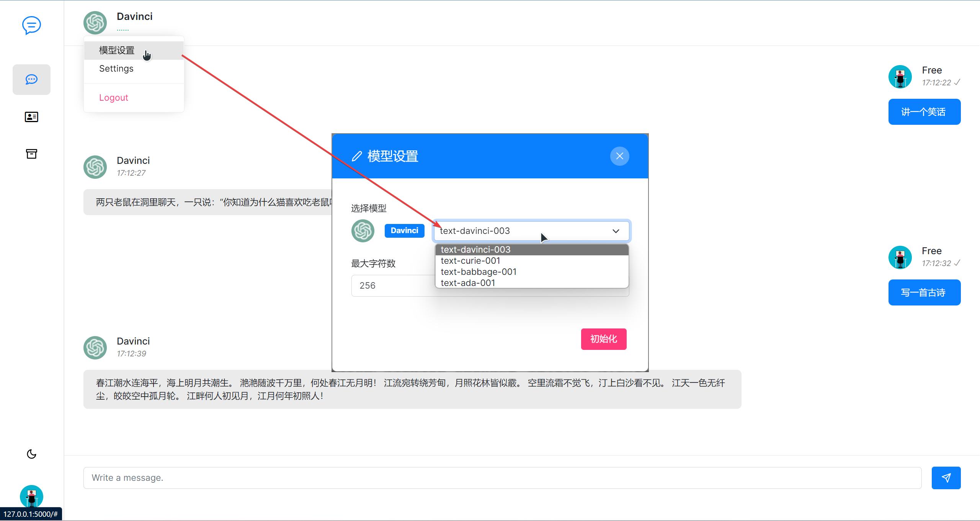Click the Logout link

(x=114, y=98)
